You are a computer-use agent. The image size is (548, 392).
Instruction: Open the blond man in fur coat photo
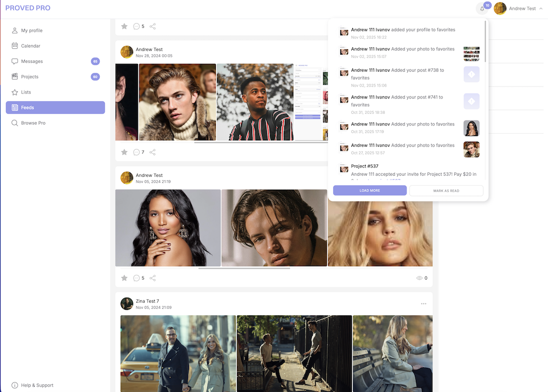(178, 102)
